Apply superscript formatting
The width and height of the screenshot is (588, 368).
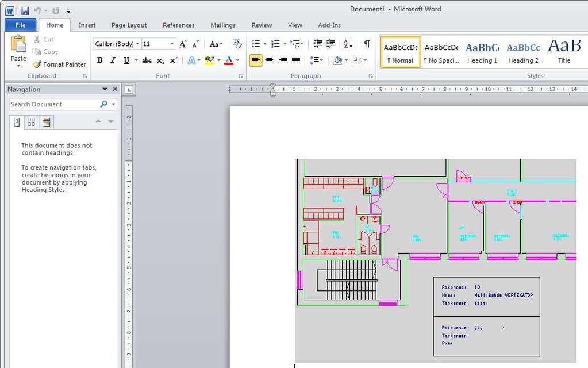pyautogui.click(x=173, y=60)
